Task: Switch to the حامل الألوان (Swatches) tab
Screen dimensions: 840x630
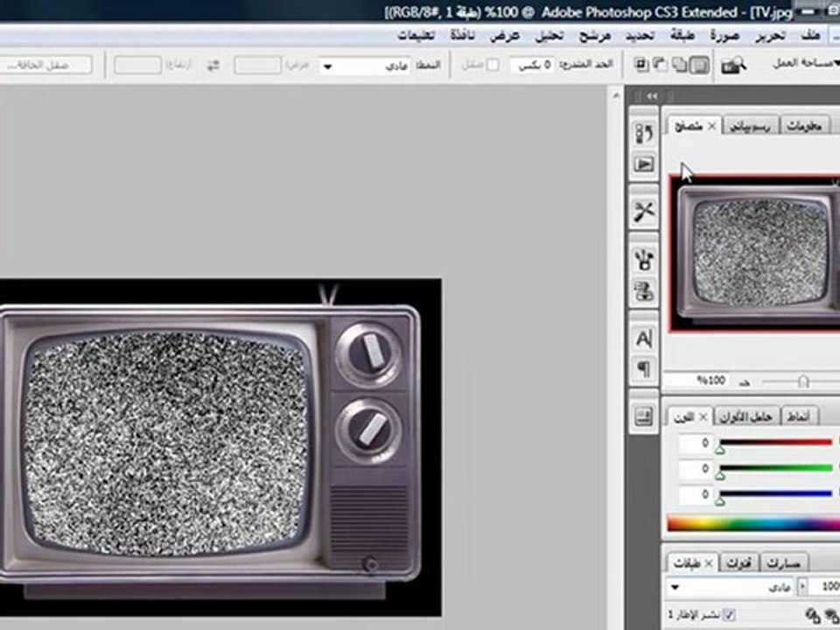Action: 745,416
